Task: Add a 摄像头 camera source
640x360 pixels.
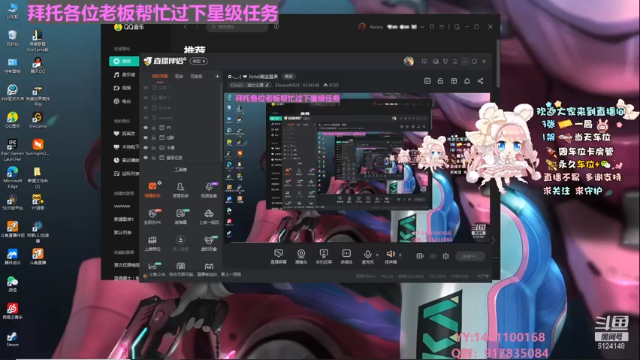Action: pos(301,256)
